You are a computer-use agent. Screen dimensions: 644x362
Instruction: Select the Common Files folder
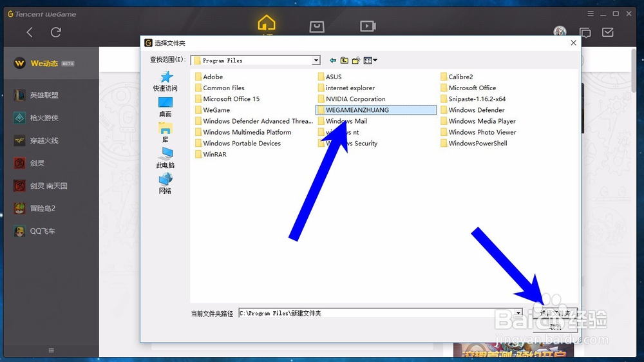click(x=220, y=88)
